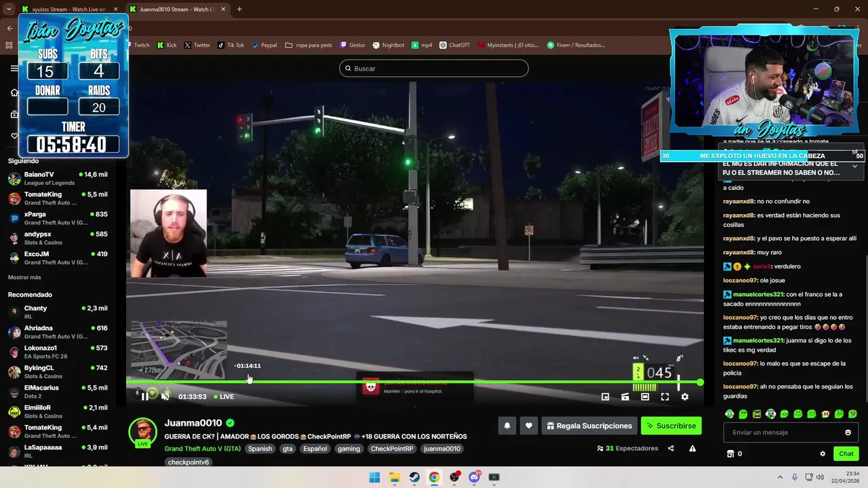Open BykingCL recommended channel

pos(58,371)
